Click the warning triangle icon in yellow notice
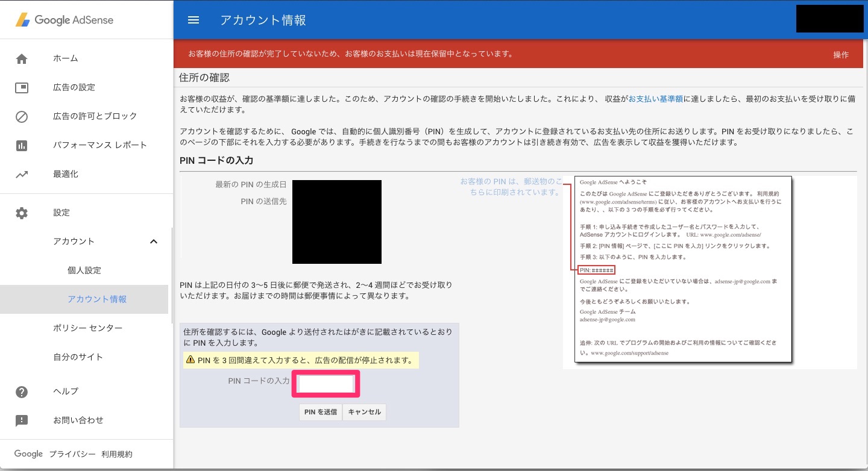The width and height of the screenshot is (868, 471). (x=190, y=361)
